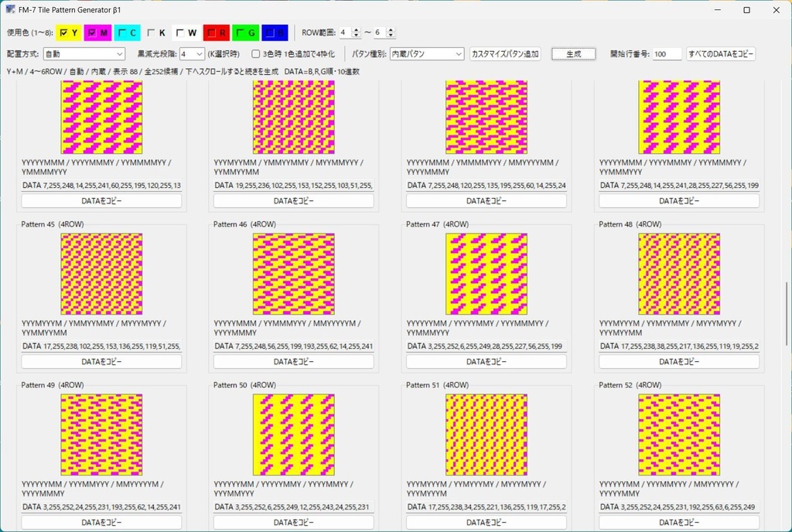
Task: Focus the 開始行番号 field showing 100
Action: coord(667,54)
